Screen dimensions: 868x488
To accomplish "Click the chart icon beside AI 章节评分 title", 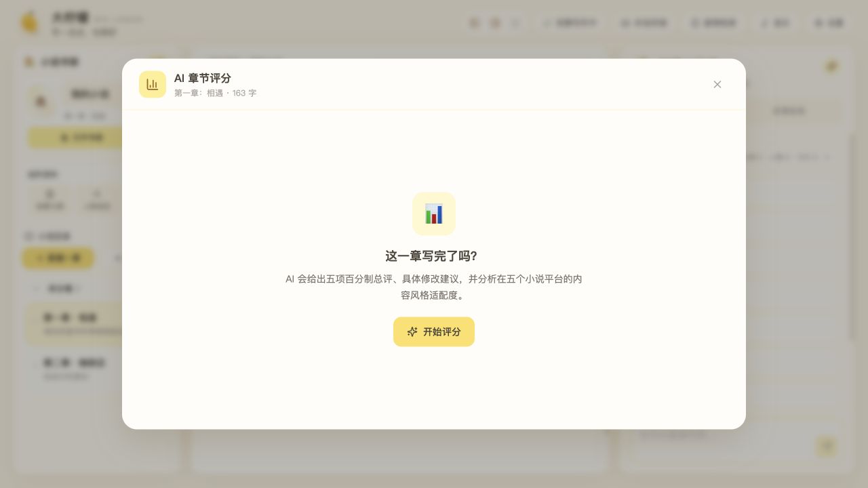I will click(153, 84).
